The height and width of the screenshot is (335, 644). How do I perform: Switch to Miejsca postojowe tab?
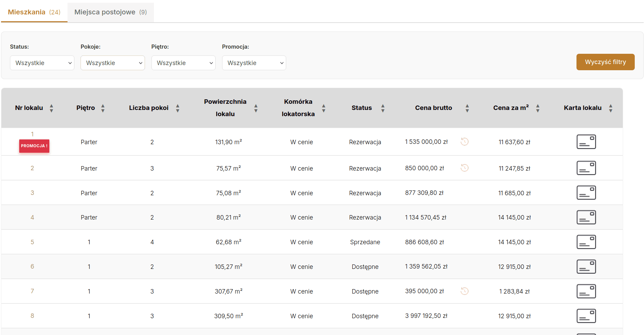click(110, 12)
